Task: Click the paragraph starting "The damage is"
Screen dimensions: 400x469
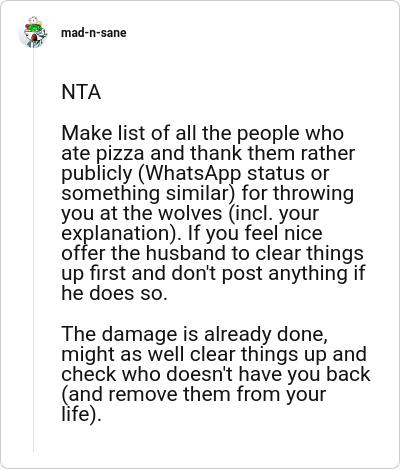Action: click(x=216, y=374)
